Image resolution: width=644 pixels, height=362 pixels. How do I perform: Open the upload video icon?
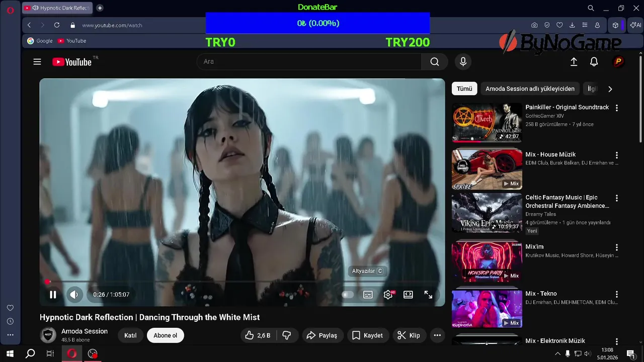574,61
